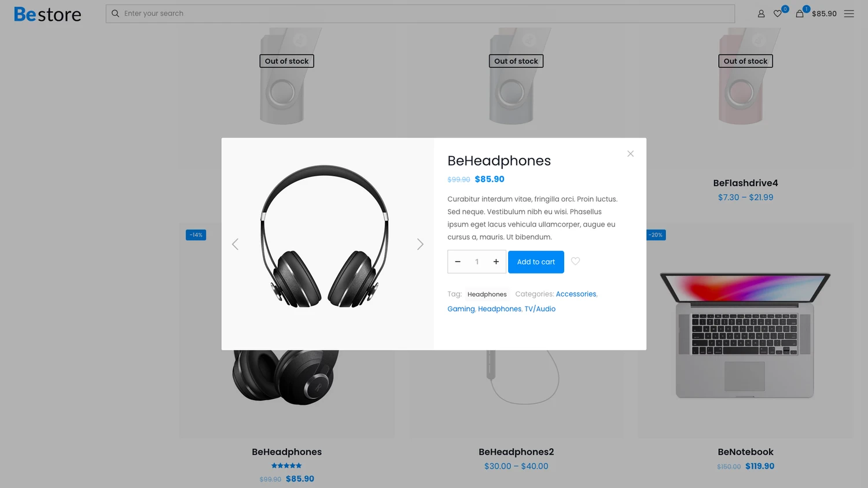The height and width of the screenshot is (488, 868).
Task: Select the Headphones tag
Action: (x=487, y=294)
